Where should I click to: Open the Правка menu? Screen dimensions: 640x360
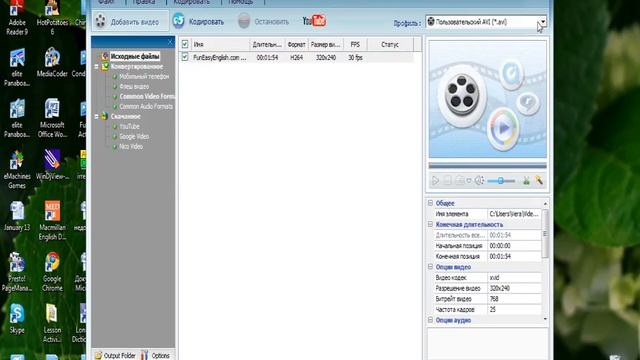click(144, 2)
